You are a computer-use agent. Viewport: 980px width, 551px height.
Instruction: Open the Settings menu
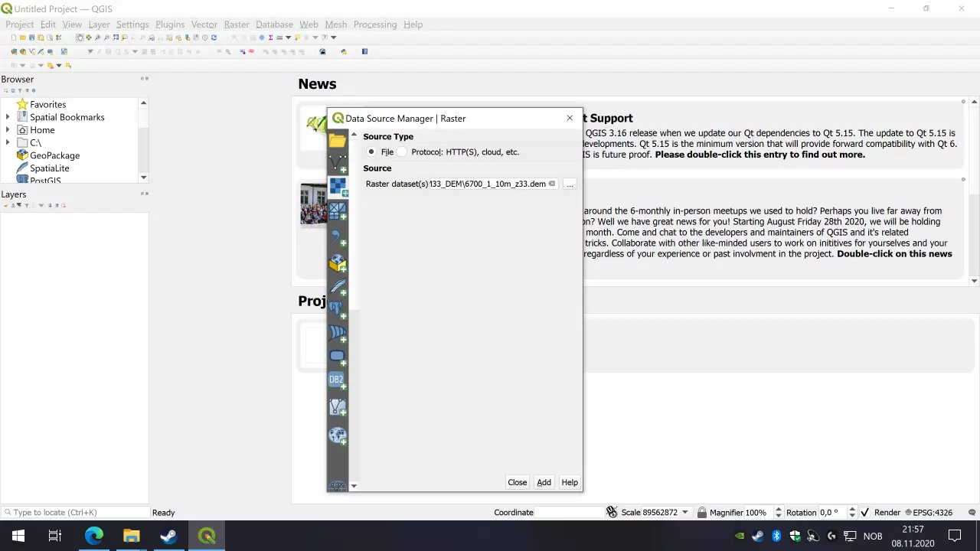tap(132, 24)
